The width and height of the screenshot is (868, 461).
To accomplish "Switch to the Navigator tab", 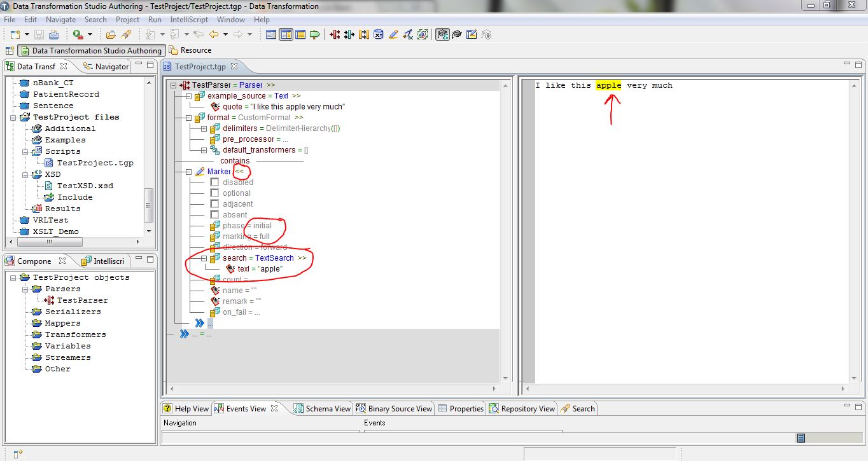I will 106,66.
